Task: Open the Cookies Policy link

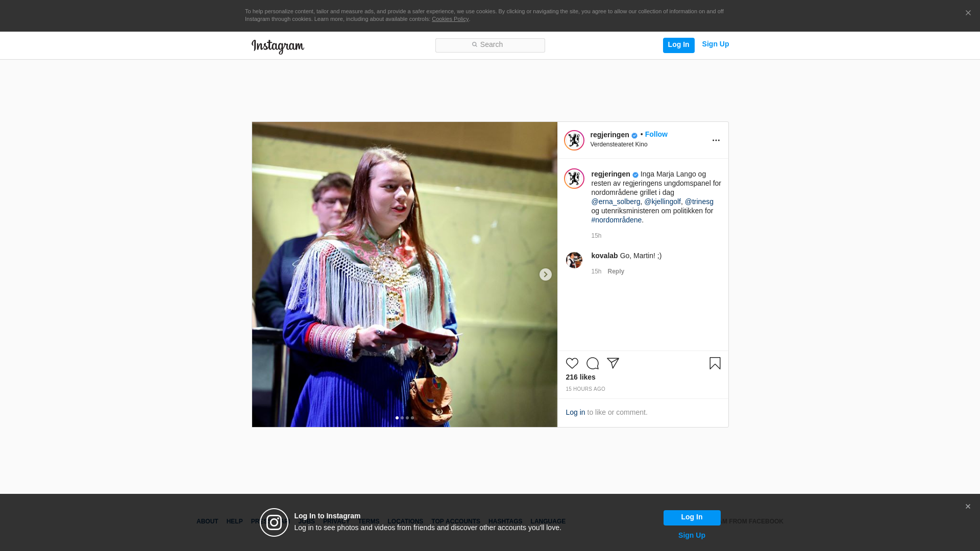Action: click(450, 19)
